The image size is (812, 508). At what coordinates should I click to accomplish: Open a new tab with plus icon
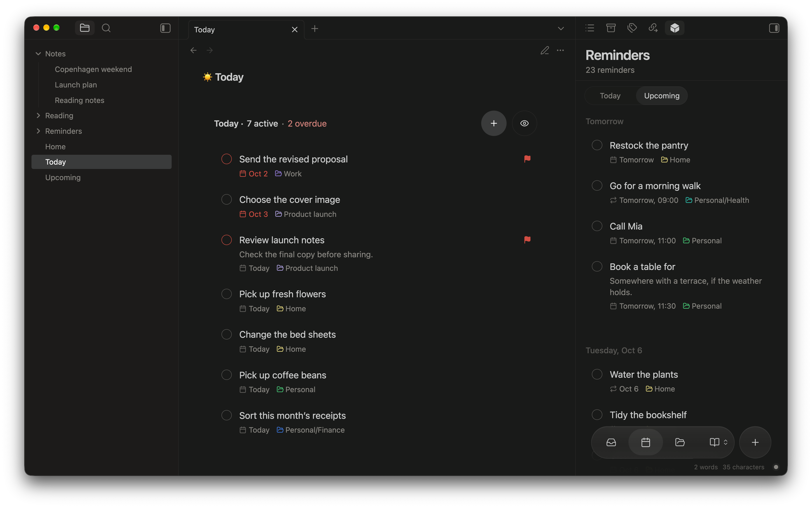314,29
